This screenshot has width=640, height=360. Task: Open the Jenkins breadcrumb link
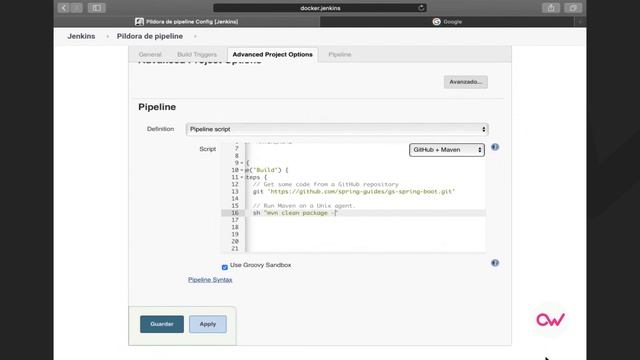coord(81,36)
